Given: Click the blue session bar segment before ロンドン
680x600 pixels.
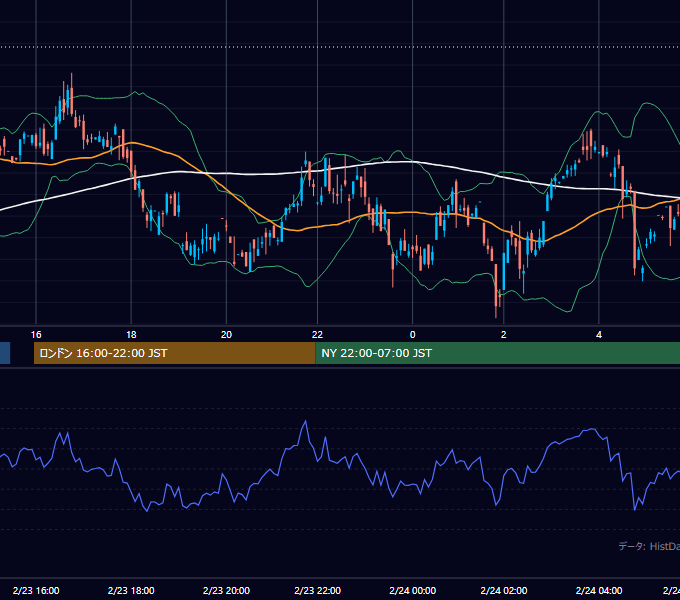Looking at the screenshot, I should [x=5, y=353].
